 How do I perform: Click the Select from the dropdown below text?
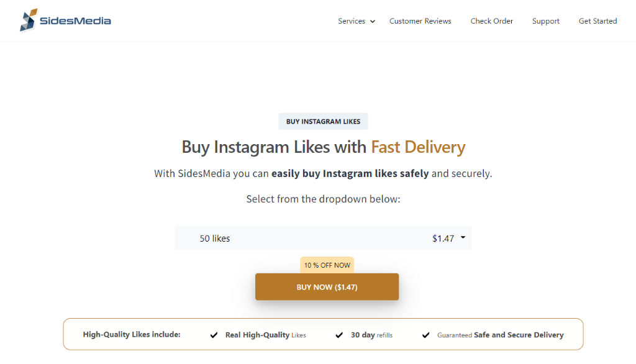click(x=323, y=199)
